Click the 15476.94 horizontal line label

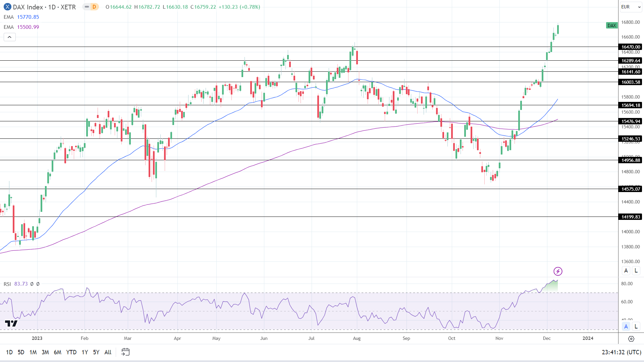(x=630, y=121)
